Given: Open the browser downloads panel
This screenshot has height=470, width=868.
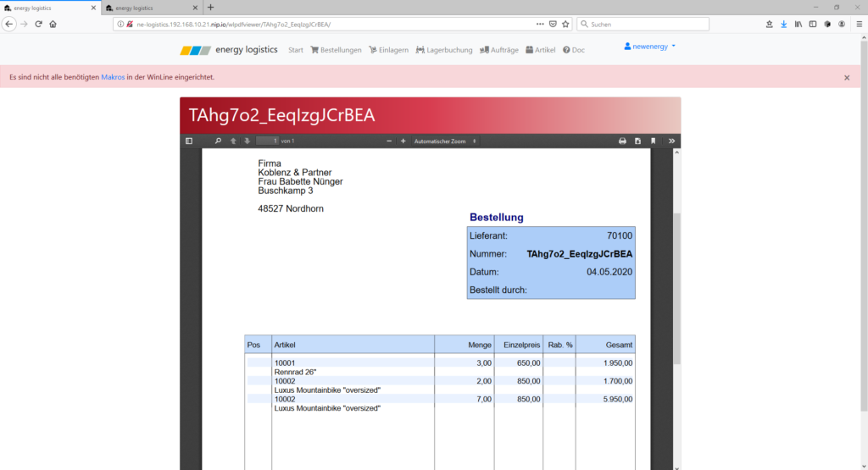Looking at the screenshot, I should (x=784, y=24).
